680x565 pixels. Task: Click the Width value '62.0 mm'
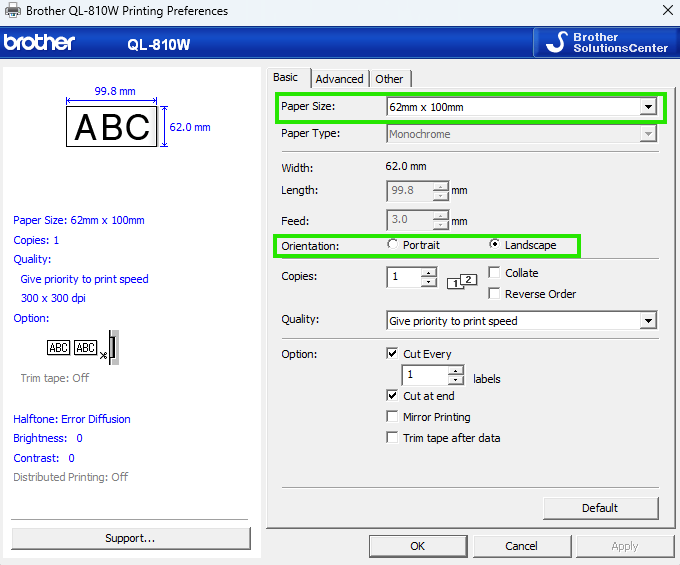click(406, 166)
